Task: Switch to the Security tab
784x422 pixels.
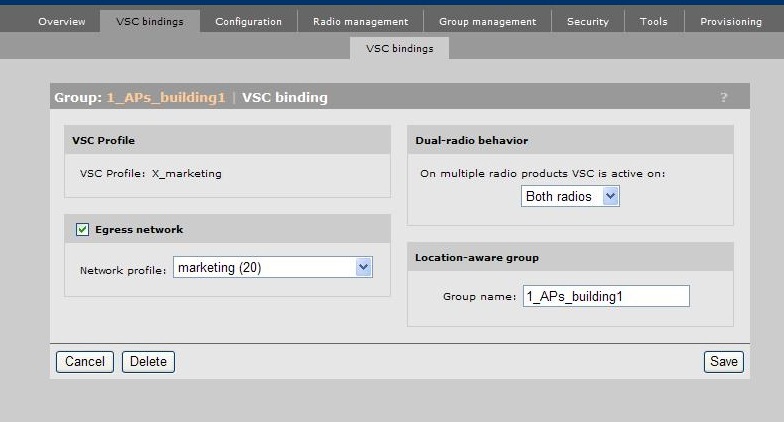Action: pyautogui.click(x=588, y=21)
